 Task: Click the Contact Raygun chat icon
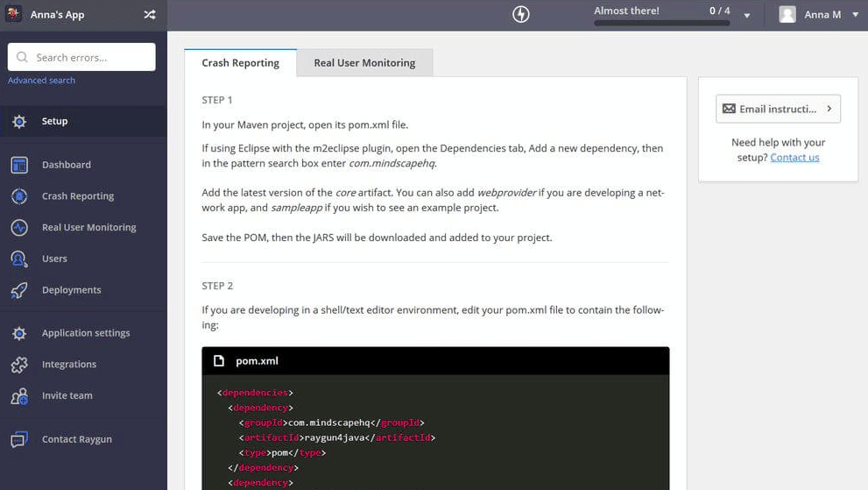click(19, 439)
